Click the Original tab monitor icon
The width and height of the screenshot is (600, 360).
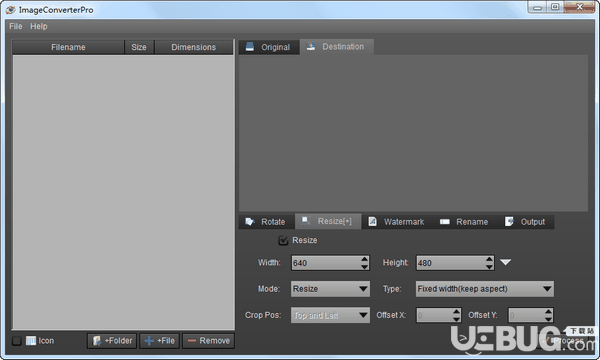[250, 47]
